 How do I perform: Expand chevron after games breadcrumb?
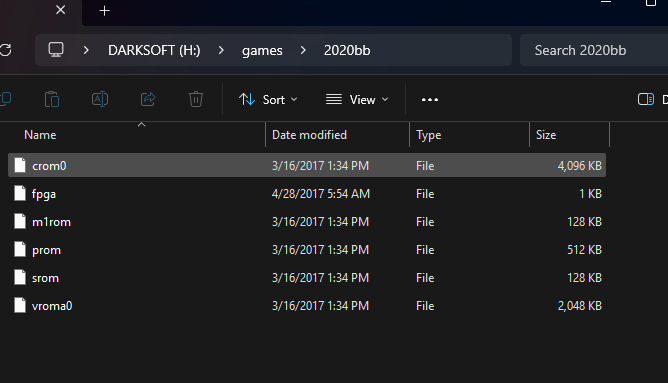pos(303,50)
